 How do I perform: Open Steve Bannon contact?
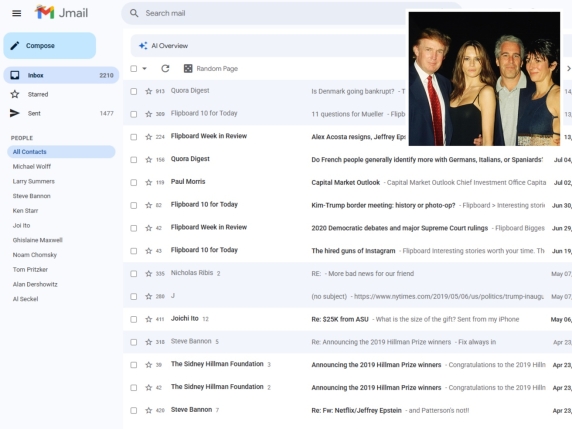tap(31, 196)
